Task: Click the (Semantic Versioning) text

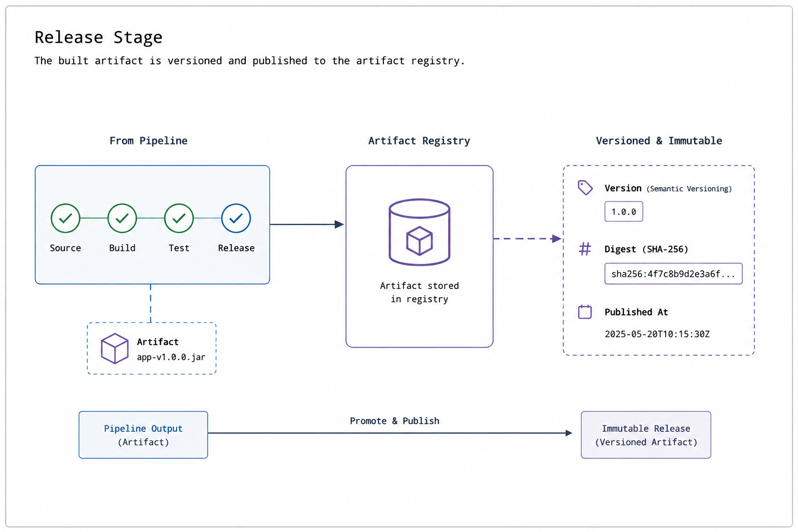Action: tap(689, 189)
